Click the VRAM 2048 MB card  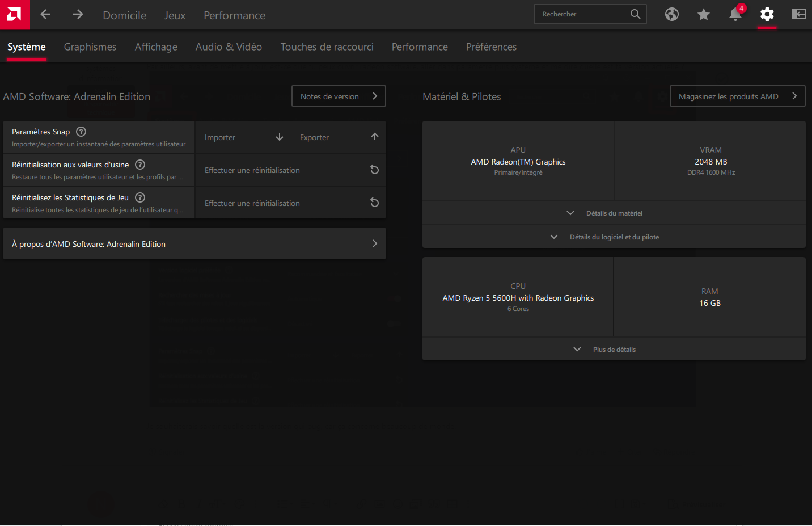click(x=710, y=161)
